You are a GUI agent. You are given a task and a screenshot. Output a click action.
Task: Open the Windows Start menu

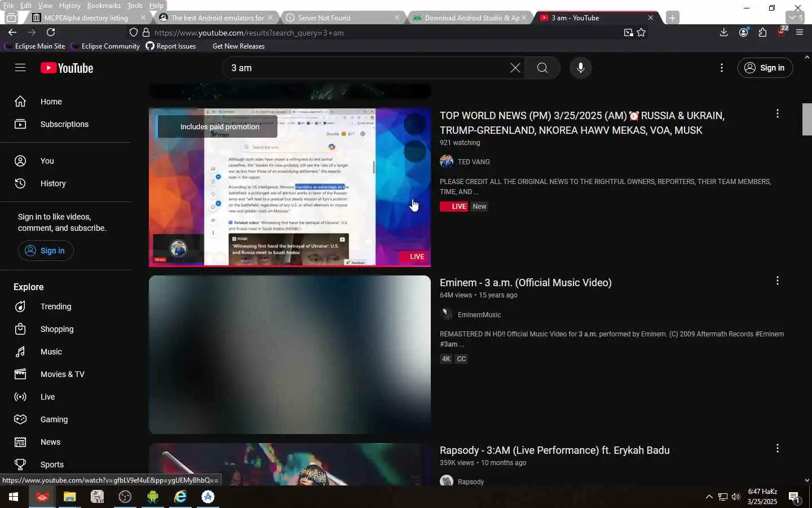(14, 497)
